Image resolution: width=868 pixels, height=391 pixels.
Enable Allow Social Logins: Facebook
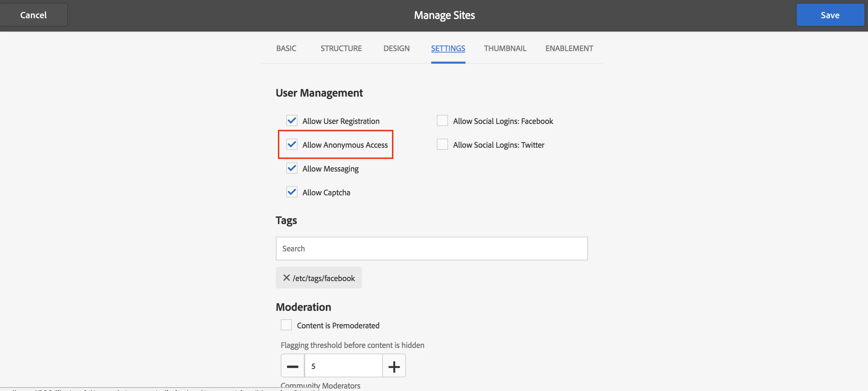pos(442,121)
